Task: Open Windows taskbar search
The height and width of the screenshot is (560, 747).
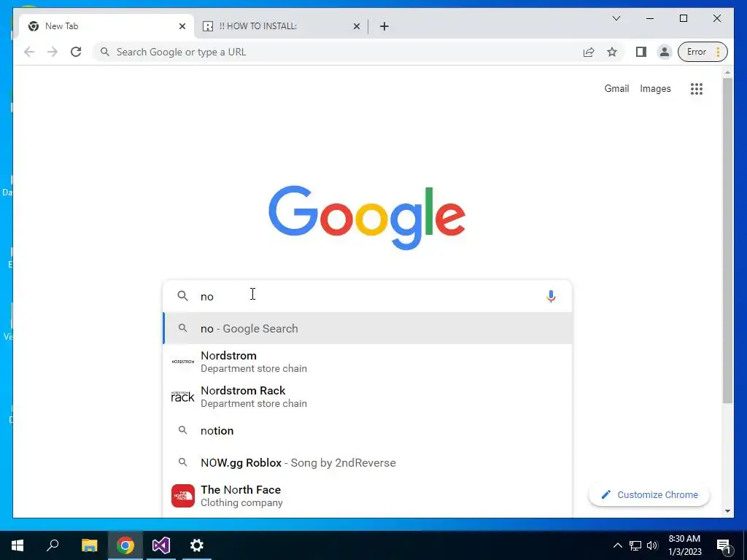Action: coord(53,545)
